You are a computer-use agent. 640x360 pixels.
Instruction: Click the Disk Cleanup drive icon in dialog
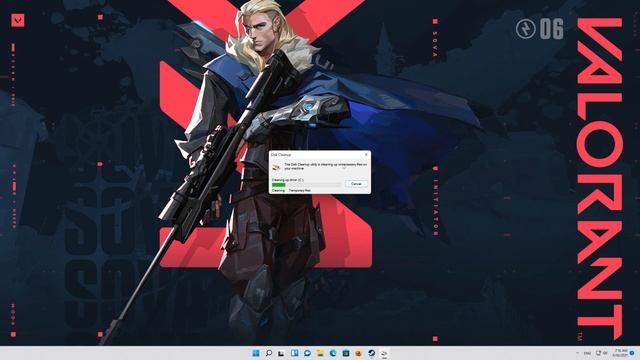pos(277,167)
